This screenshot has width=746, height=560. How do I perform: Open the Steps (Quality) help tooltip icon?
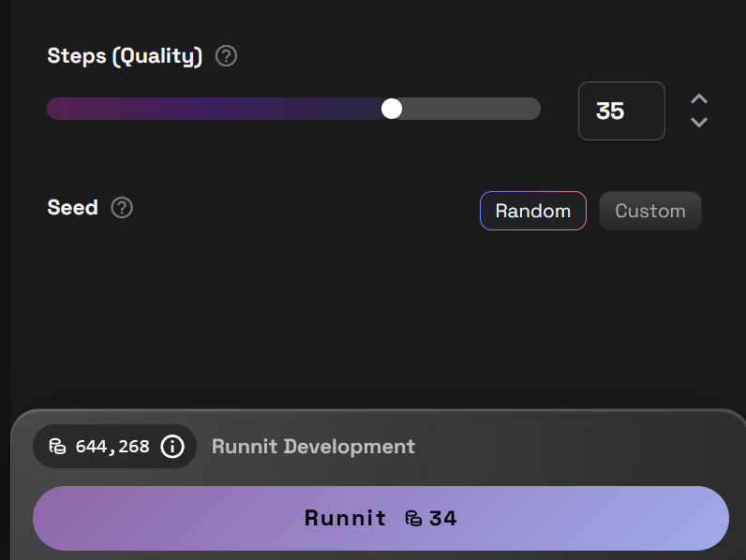[226, 56]
